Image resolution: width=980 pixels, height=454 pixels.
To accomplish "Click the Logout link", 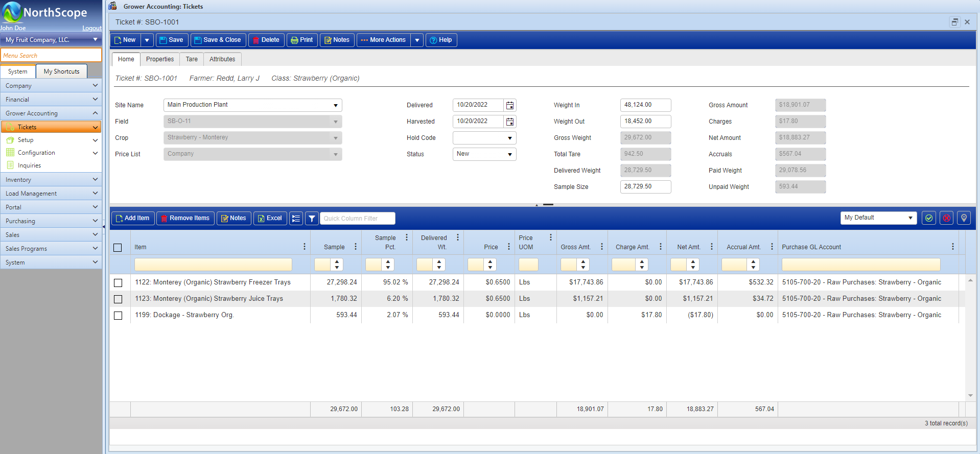I will tap(92, 28).
